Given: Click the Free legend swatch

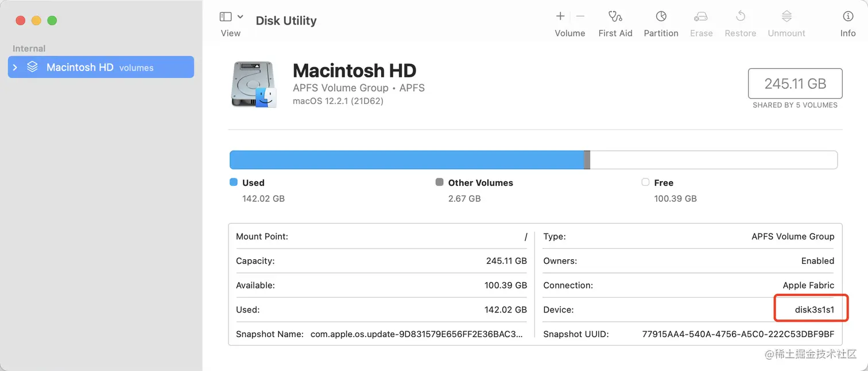Looking at the screenshot, I should (x=645, y=182).
